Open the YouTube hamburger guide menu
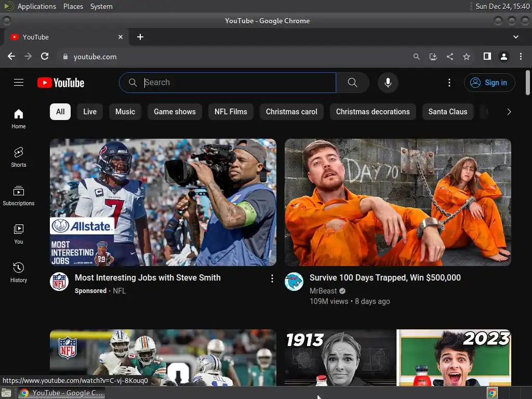The height and width of the screenshot is (399, 532). [19, 83]
